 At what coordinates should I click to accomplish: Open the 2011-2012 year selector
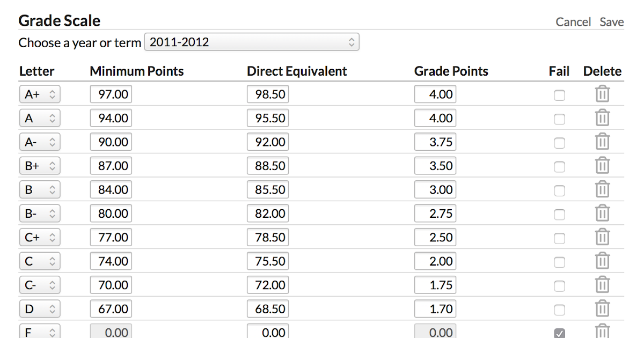pyautogui.click(x=252, y=41)
